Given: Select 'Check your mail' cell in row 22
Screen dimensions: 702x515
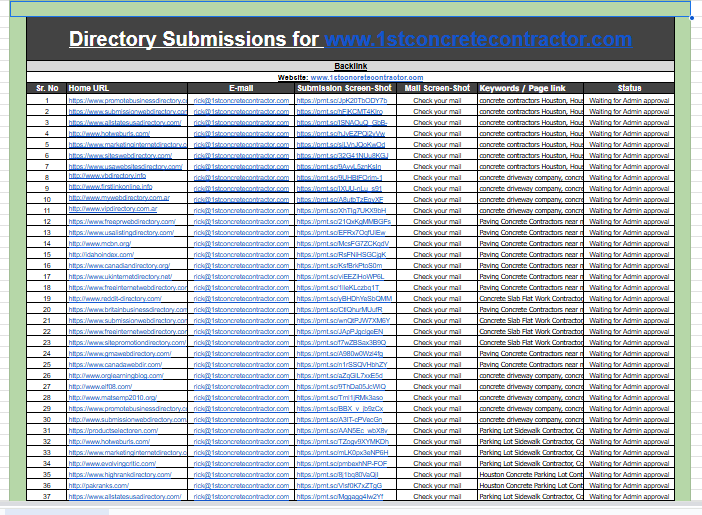Looking at the screenshot, I should (437, 331).
